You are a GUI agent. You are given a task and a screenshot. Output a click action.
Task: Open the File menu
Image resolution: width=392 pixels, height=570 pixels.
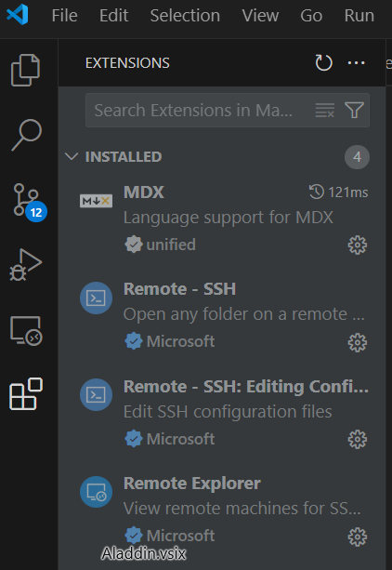65,16
